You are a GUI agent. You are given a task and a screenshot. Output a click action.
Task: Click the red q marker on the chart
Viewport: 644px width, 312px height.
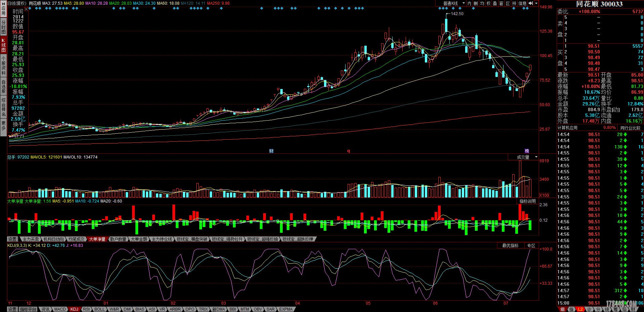349,151
